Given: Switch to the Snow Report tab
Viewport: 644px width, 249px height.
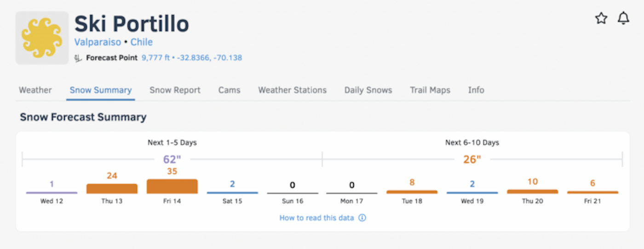Looking at the screenshot, I should point(175,90).
